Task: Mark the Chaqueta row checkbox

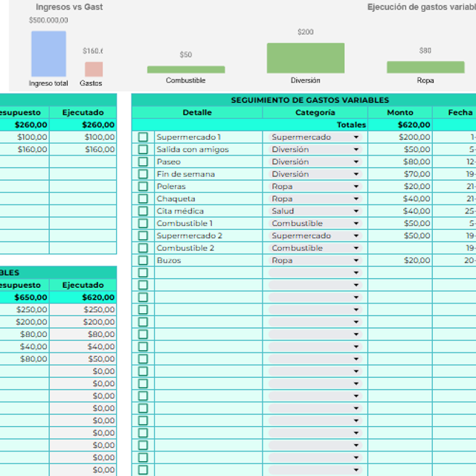Action: (x=143, y=199)
